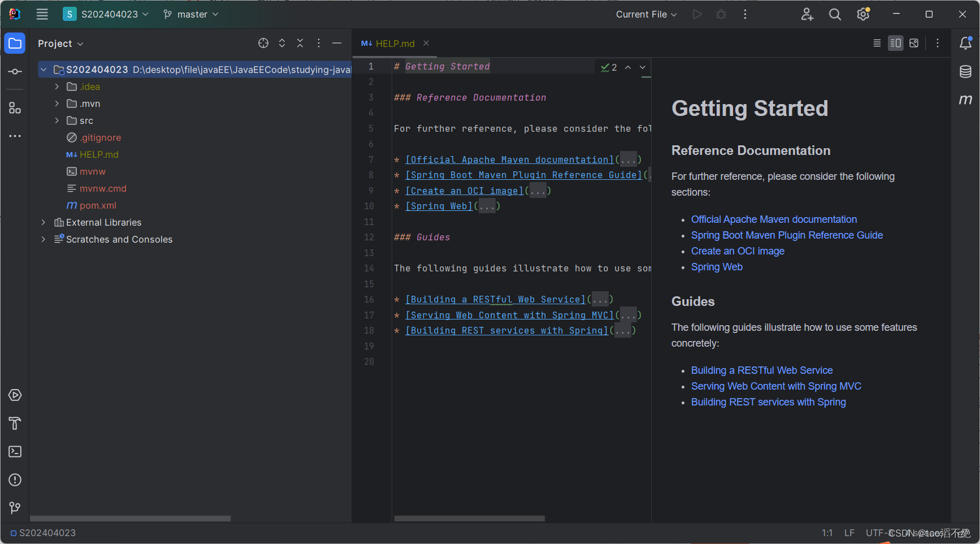980x544 pixels.
Task: Close the HELP.md tab
Action: click(x=426, y=43)
